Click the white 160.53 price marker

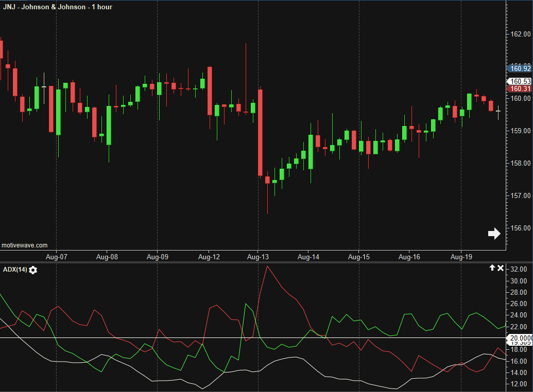click(520, 81)
